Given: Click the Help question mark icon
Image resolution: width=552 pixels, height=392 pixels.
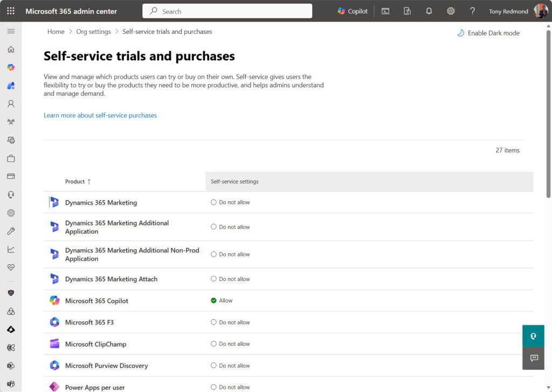Looking at the screenshot, I should click(473, 11).
